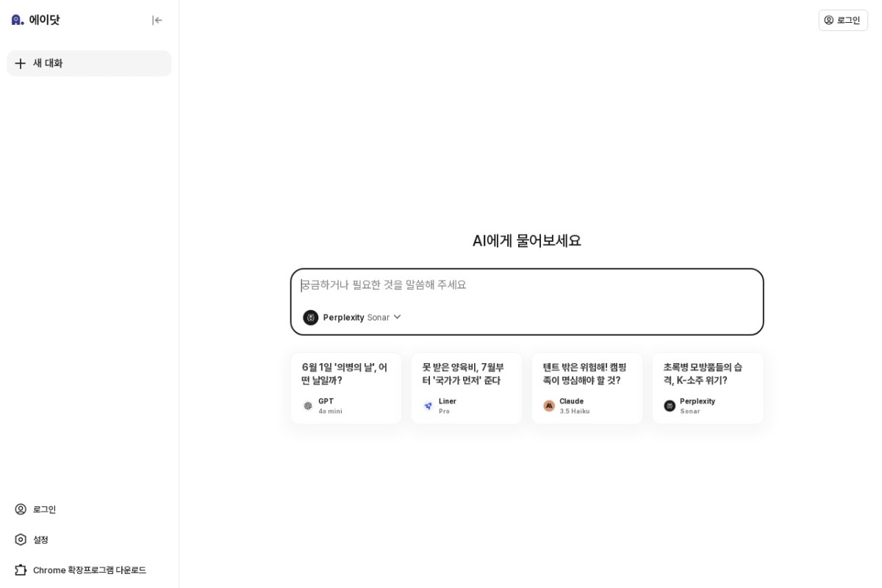Click the Claude 3.5 Haiku logo icon
Viewport: 882px width, 588px height.
(549, 406)
